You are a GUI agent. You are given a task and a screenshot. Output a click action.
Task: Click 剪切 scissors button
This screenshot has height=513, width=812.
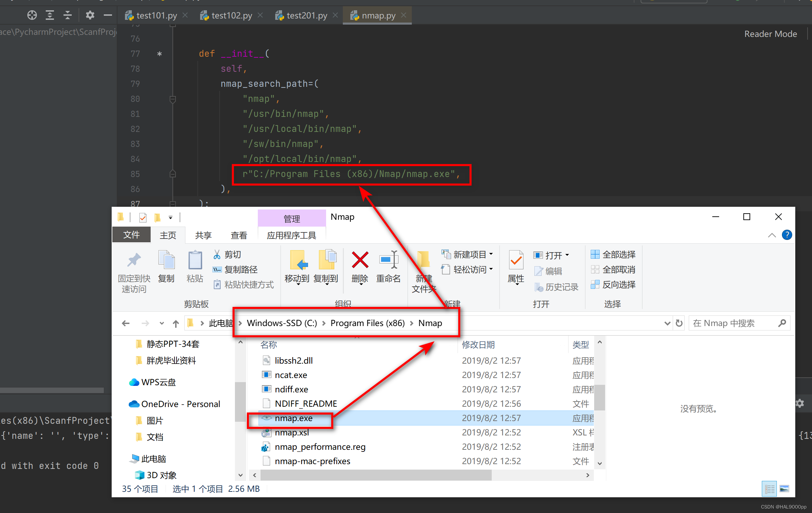point(227,255)
